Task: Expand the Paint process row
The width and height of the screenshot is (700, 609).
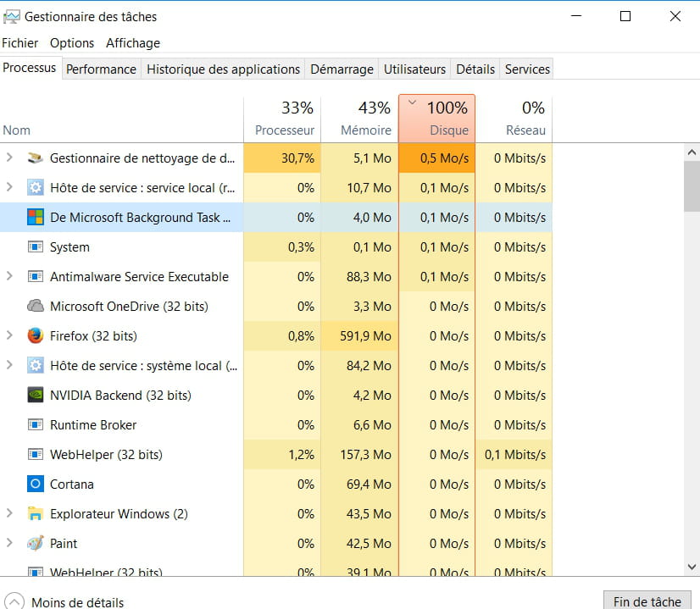Action: 9,543
